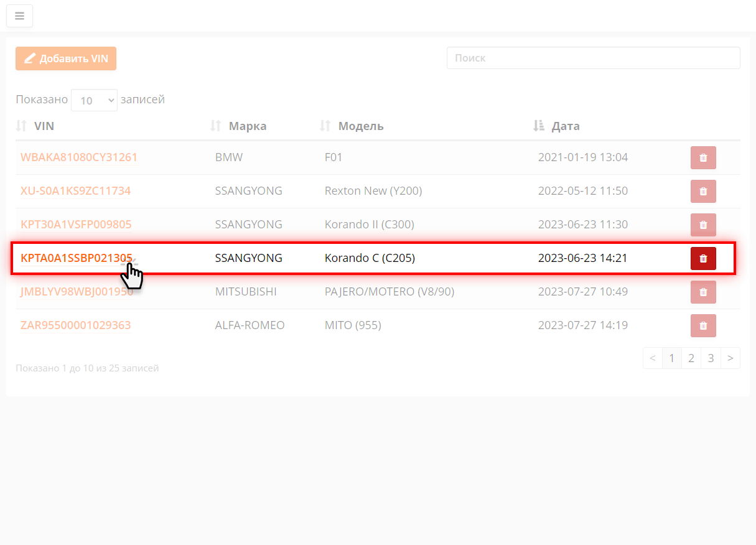This screenshot has height=545, width=756.
Task: Go to page 2 of results
Action: point(691,358)
